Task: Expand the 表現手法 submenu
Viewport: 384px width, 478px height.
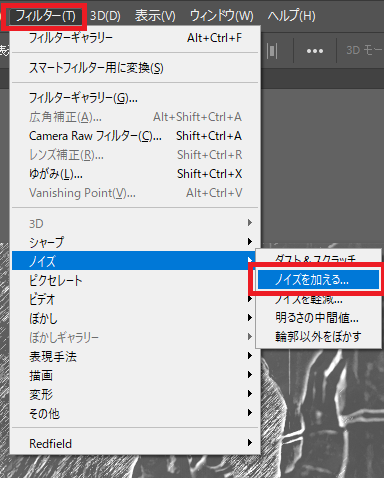Action: click(135, 356)
